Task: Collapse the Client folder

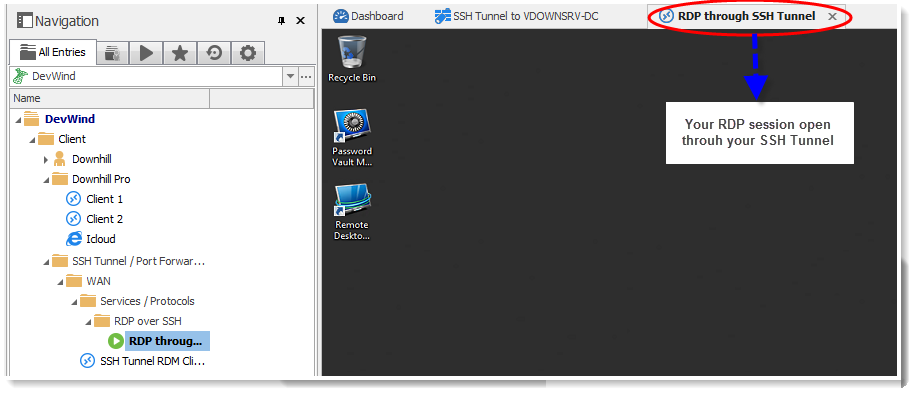Action: [33, 140]
